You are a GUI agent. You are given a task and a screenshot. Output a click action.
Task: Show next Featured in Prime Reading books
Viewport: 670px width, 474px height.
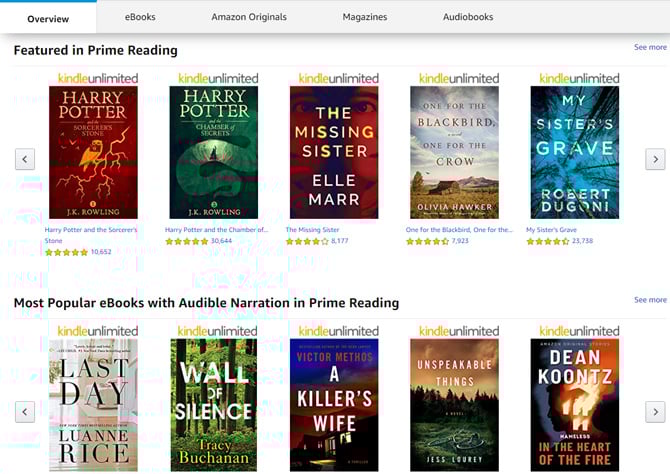point(655,159)
